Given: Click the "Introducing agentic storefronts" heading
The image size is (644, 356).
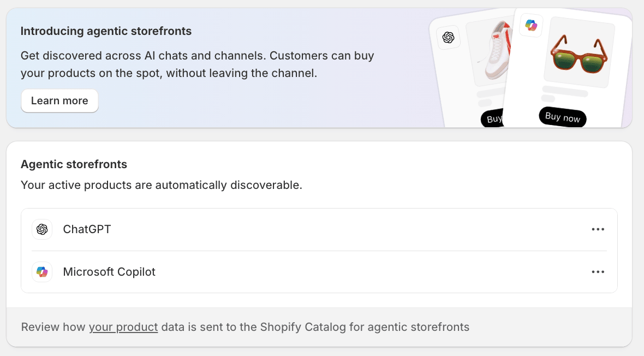Looking at the screenshot, I should tap(106, 31).
